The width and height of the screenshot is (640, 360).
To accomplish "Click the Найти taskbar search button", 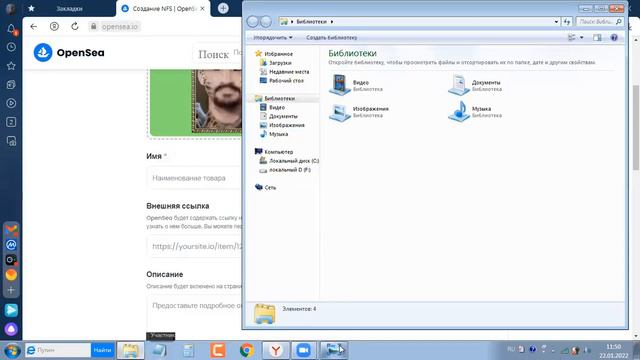I will (x=102, y=350).
